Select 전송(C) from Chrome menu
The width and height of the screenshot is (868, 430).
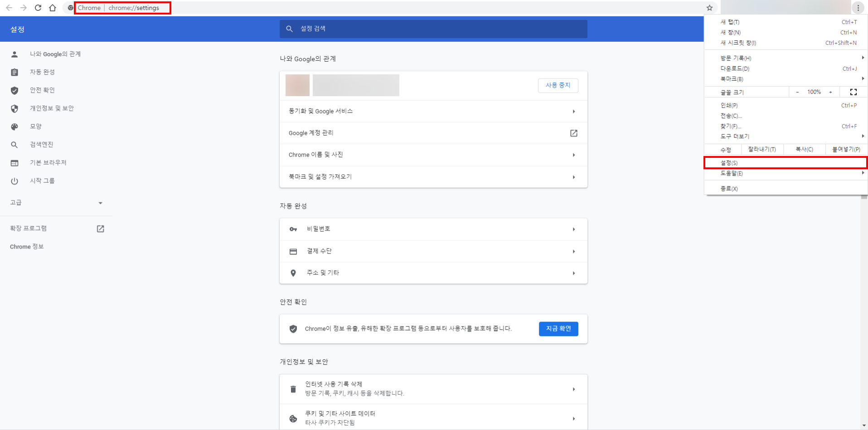click(x=786, y=116)
